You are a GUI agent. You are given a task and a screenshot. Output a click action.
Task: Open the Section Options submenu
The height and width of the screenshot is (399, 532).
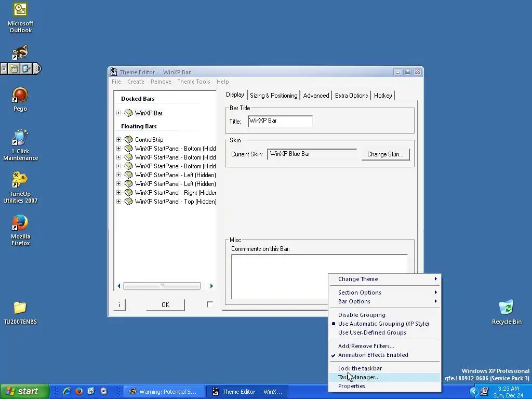click(385, 292)
